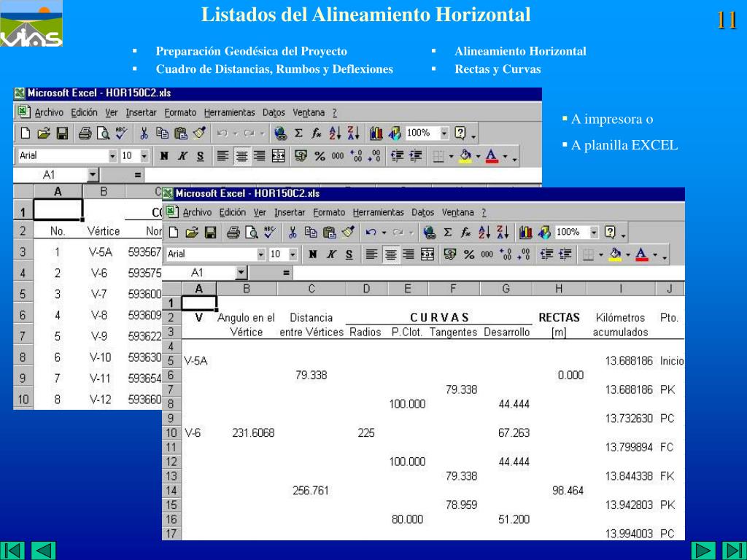Click Web toolbar globe icon in back window
This screenshot has height=560, width=747.
[x=280, y=133]
